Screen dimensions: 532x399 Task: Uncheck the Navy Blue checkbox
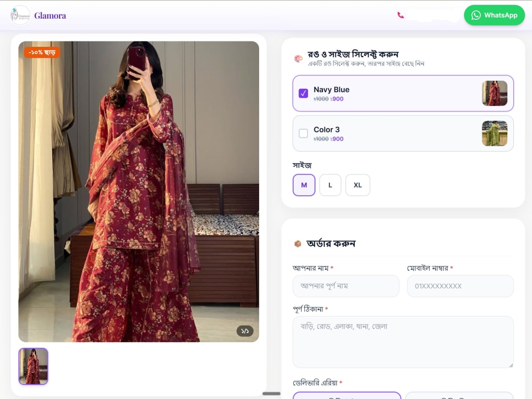click(303, 93)
